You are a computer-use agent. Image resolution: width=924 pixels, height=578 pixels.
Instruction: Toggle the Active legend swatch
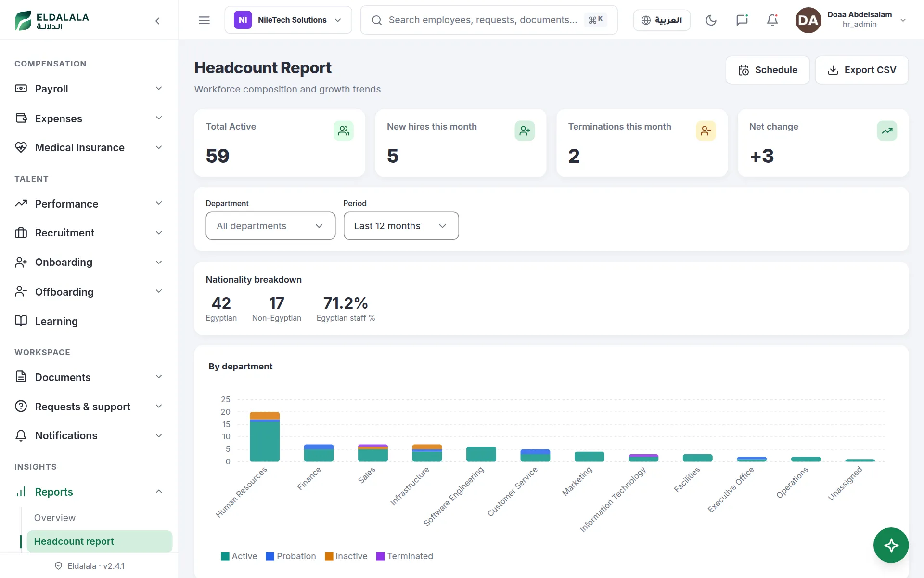(x=225, y=556)
